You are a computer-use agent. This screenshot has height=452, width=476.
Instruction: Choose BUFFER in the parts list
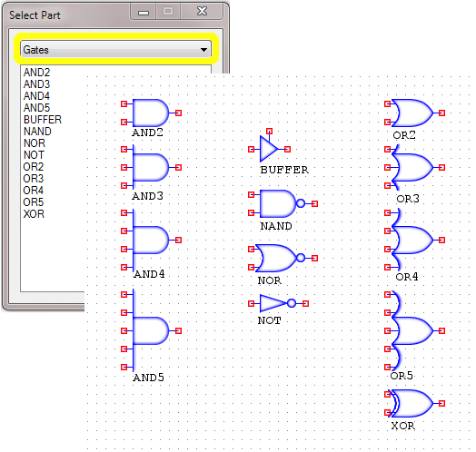43,120
